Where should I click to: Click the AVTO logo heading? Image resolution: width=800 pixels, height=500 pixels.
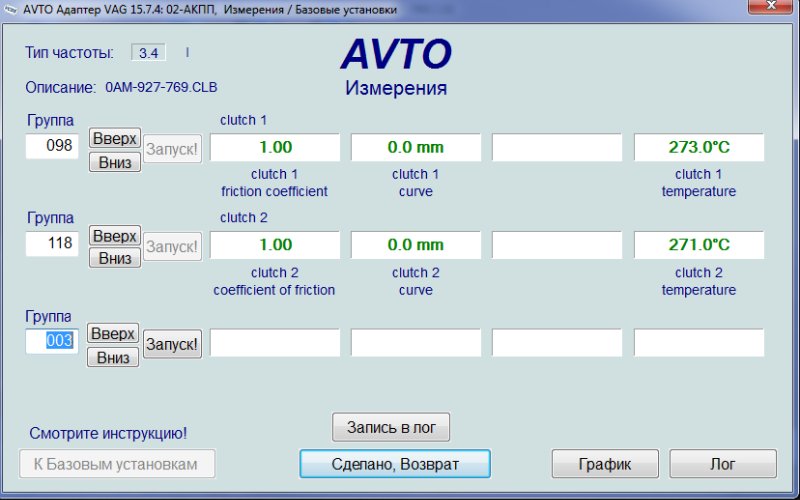coord(396,54)
